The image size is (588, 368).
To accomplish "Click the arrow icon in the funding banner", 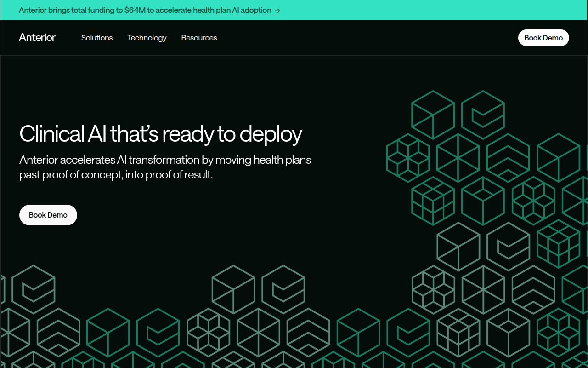I will pos(277,11).
